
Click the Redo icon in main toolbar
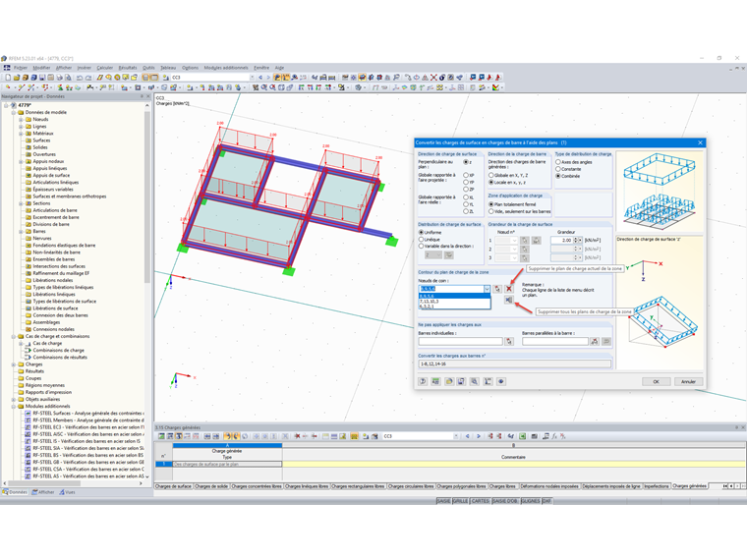click(88, 78)
